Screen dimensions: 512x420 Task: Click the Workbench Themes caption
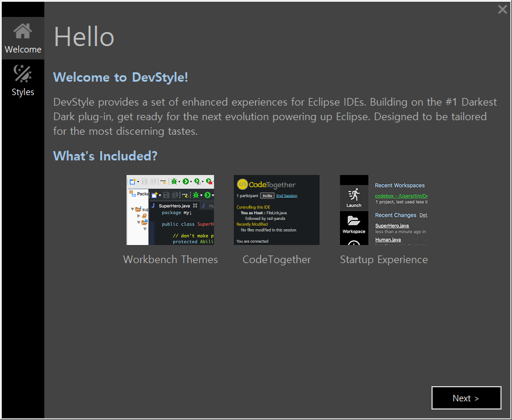(170, 260)
